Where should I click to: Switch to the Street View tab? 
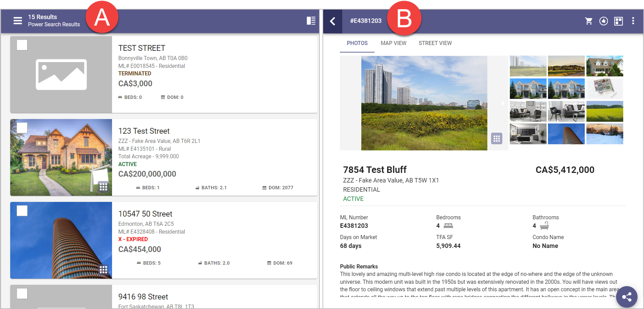click(x=435, y=43)
